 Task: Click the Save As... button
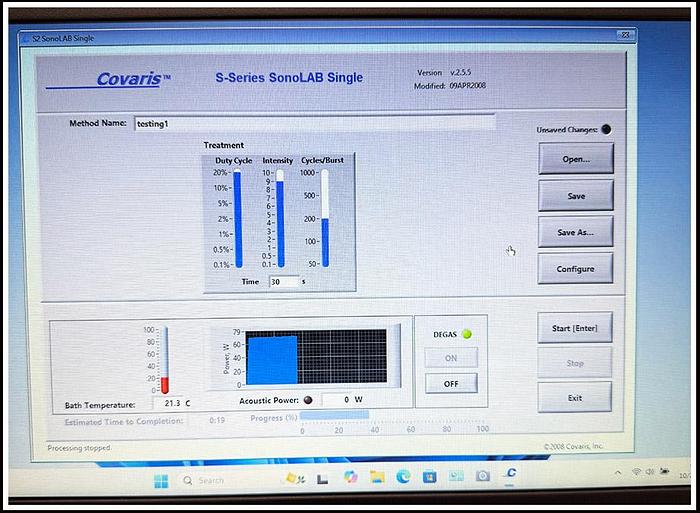[x=575, y=232]
